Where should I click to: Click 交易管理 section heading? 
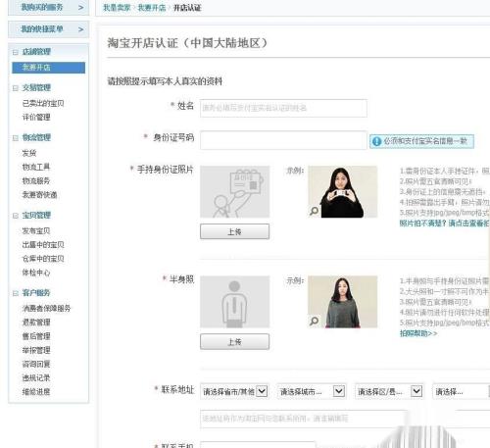[x=36, y=88]
